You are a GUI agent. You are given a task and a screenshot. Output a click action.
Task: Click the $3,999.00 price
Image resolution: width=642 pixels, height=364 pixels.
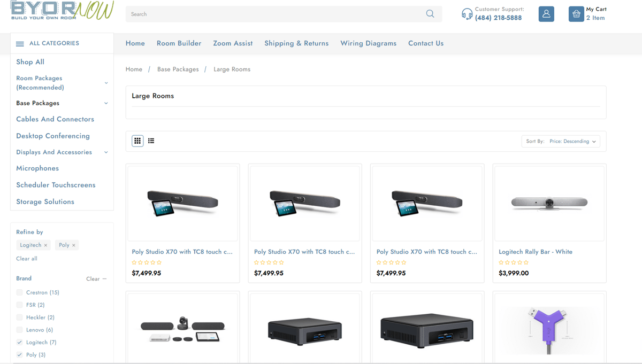pyautogui.click(x=514, y=273)
